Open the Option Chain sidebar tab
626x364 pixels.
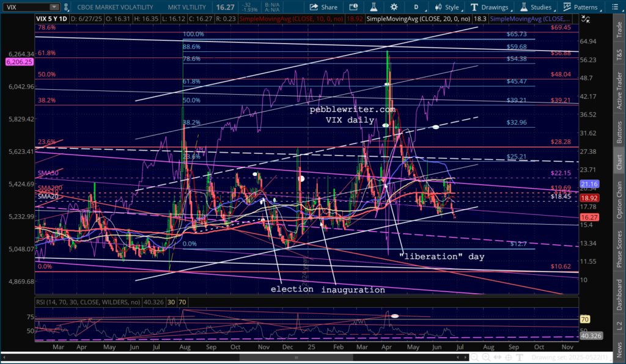619,200
